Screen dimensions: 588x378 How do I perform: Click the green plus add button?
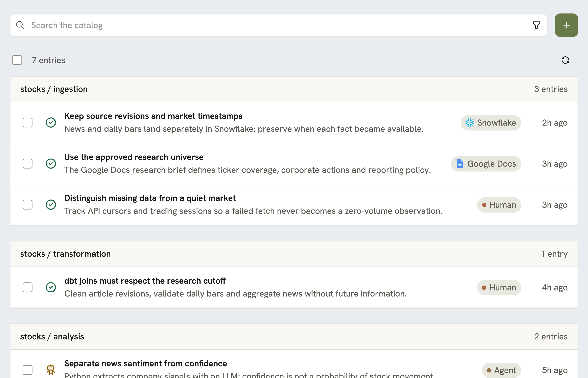pos(566,25)
